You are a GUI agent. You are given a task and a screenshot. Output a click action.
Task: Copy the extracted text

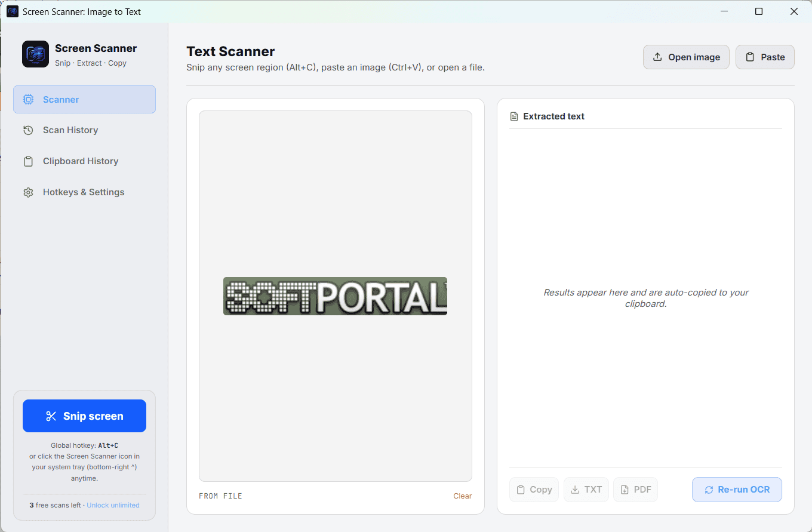click(534, 490)
